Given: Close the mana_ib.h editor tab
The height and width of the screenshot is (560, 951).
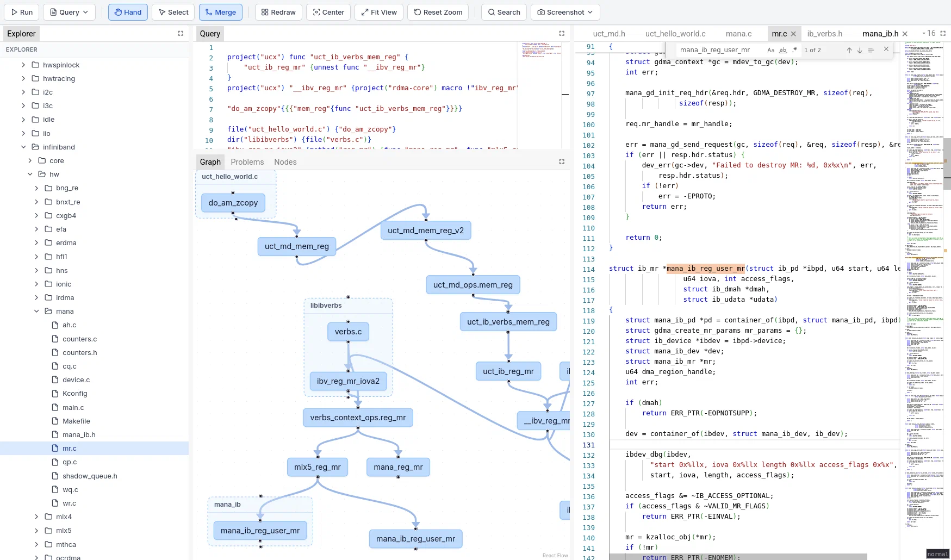Looking at the screenshot, I should 905,34.
